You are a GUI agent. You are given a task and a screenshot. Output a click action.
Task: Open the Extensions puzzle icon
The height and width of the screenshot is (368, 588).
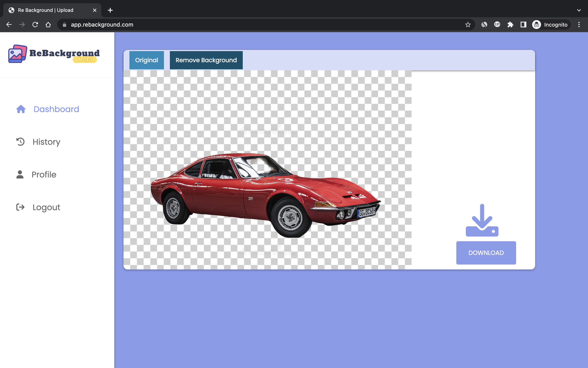[510, 25]
